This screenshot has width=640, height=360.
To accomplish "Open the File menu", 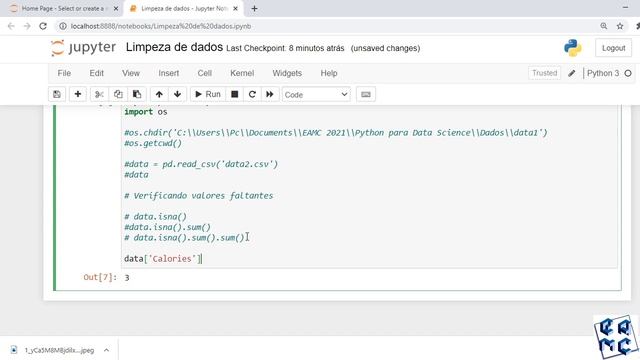I will point(64,73).
